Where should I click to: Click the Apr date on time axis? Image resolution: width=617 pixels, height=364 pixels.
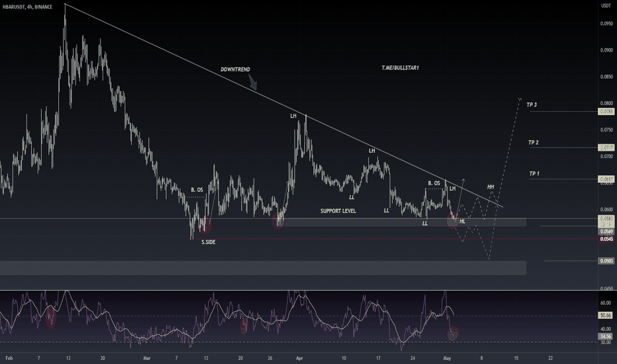[x=299, y=358]
